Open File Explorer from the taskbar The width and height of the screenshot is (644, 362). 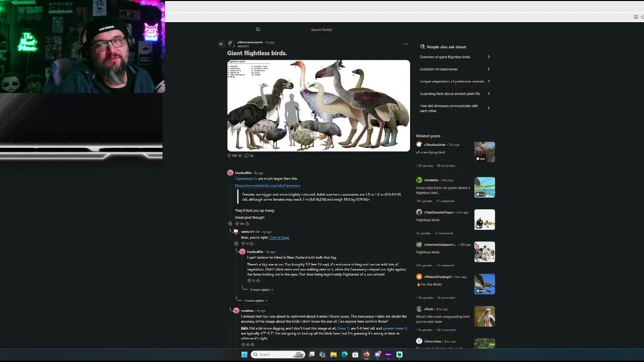point(333,354)
